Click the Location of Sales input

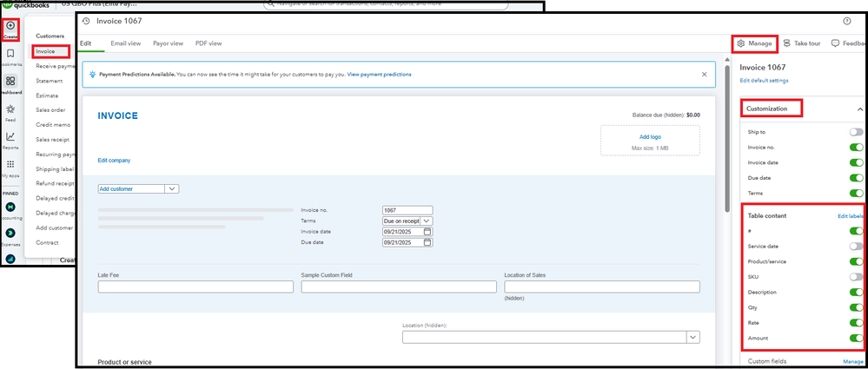pyautogui.click(x=602, y=287)
